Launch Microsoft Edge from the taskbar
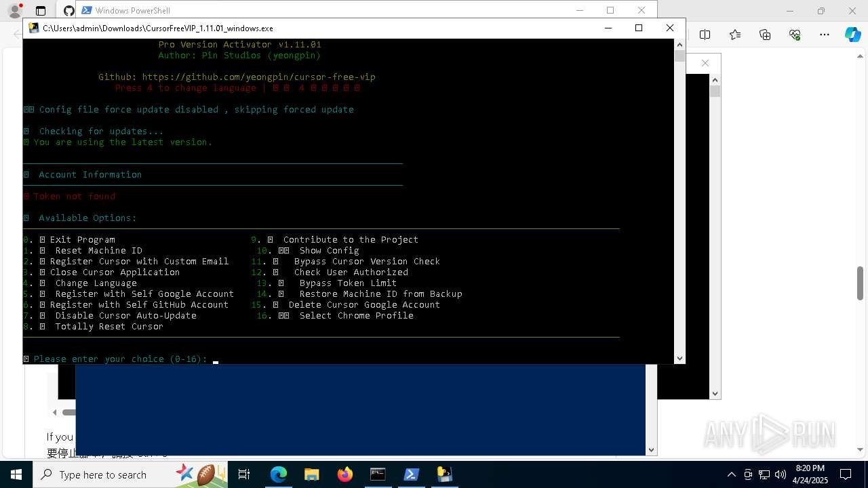Viewport: 868px width, 488px height. [x=279, y=474]
